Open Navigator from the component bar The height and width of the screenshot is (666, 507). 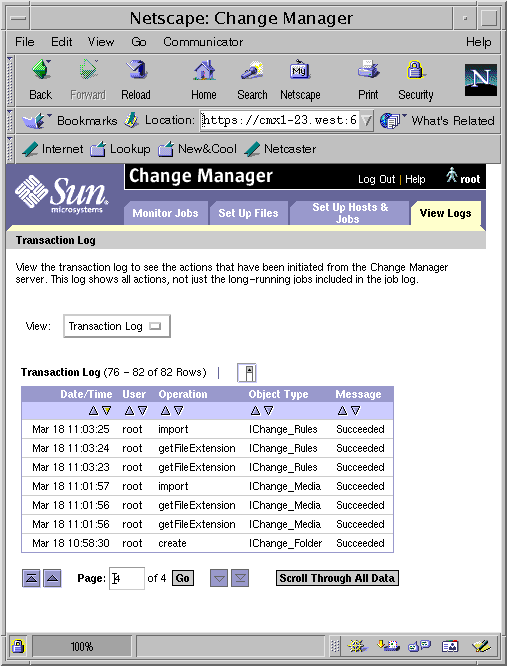357,646
